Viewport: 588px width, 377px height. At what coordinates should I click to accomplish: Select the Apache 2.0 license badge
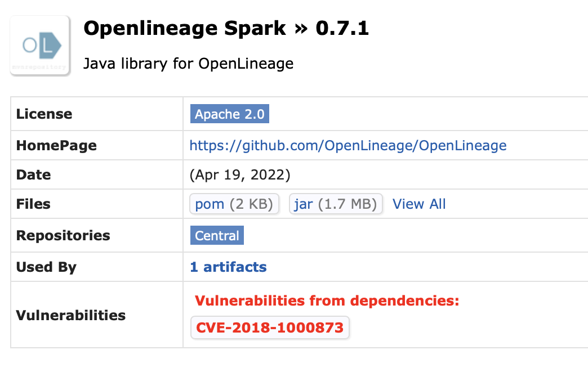point(229,114)
